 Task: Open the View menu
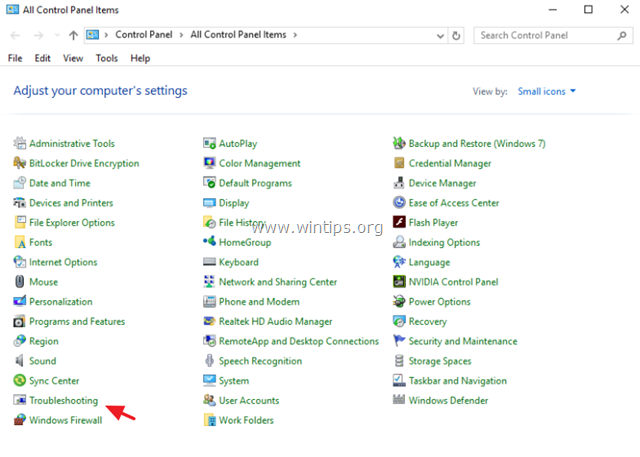coord(73,58)
